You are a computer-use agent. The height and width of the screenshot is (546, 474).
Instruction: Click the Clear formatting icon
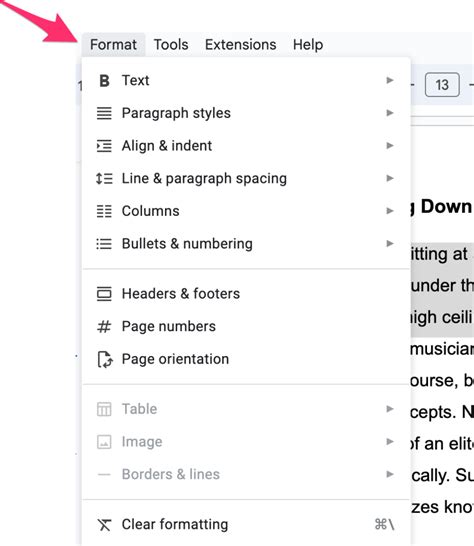point(104,524)
